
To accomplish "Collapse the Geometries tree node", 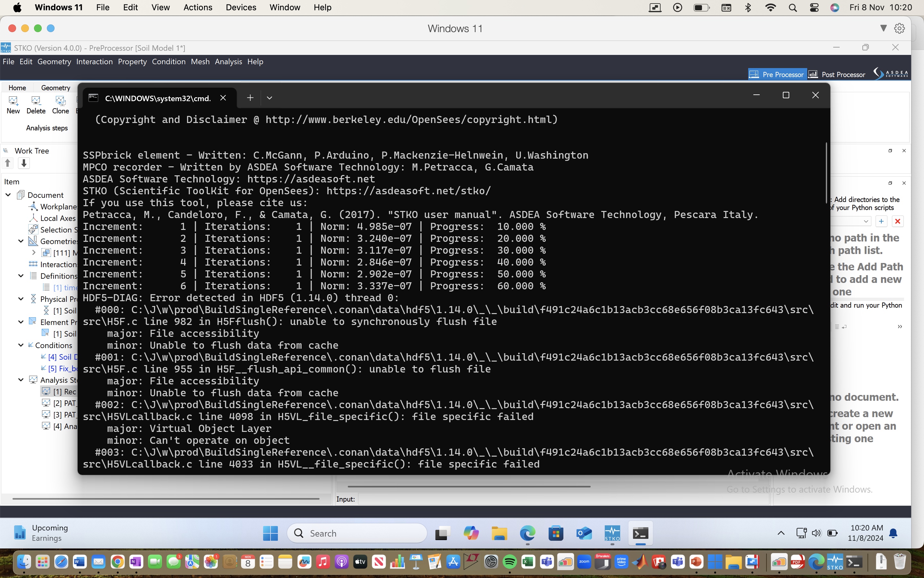I will click(x=21, y=241).
